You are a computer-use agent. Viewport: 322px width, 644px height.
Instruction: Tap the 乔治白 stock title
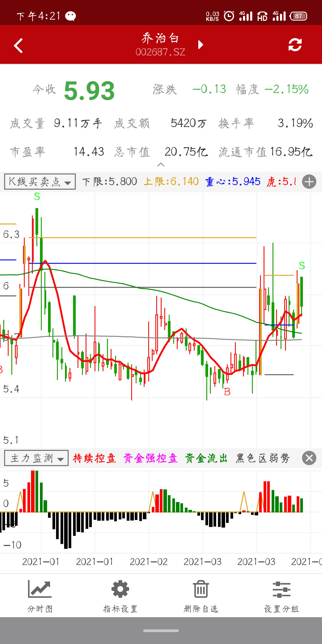coord(160,38)
